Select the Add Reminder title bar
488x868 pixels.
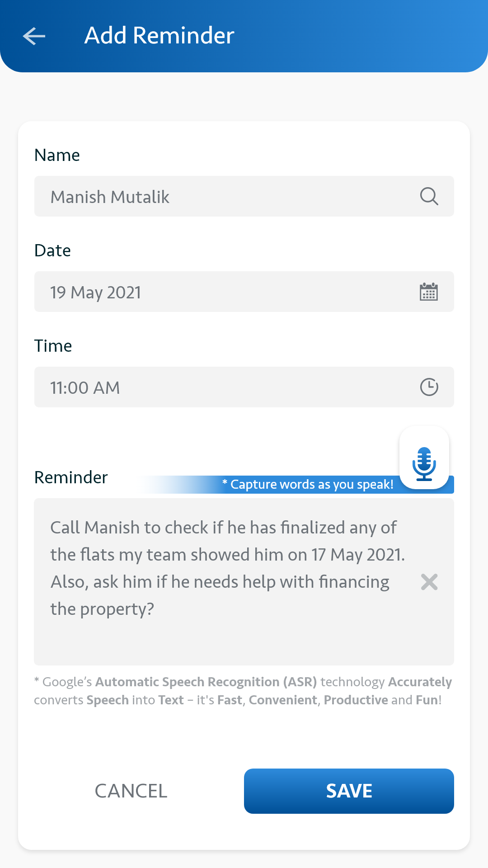coord(159,35)
